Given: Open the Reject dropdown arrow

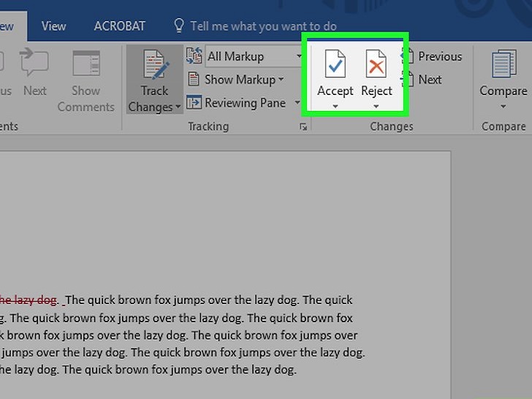Looking at the screenshot, I should coord(376,107).
